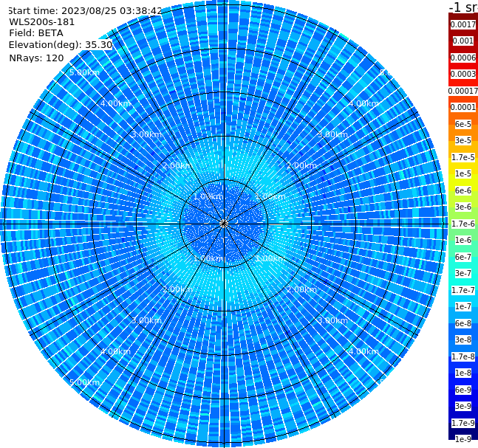Select the 'Elevation(deg): 35.30' text
Viewport: 478px width, 448px height.
click(x=61, y=45)
